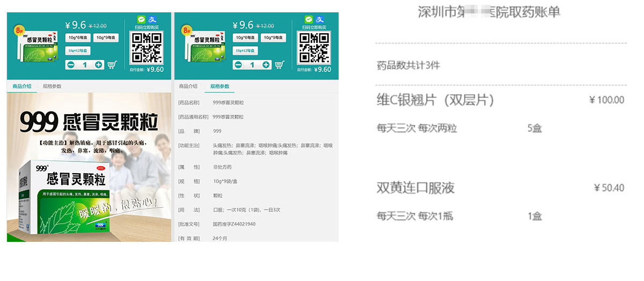Viewport: 644px width, 281px height.
Task: Decrease quantity with minus button in product-intro panel
Action: [70, 65]
